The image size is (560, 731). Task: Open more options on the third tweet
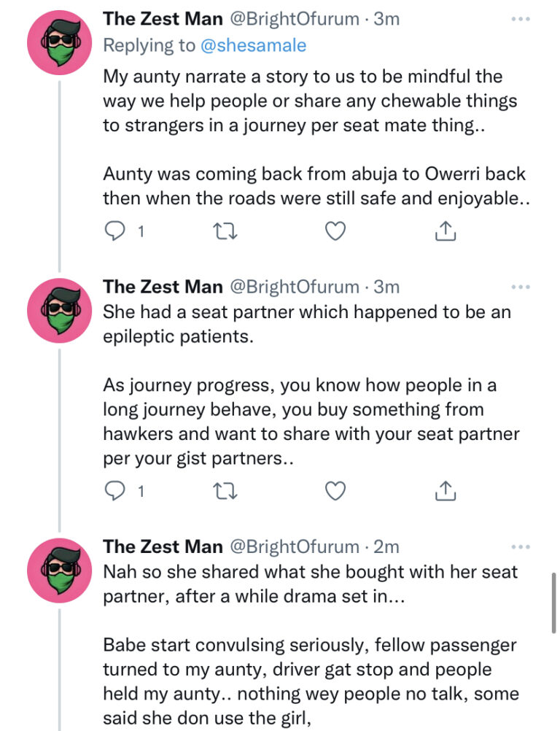click(520, 546)
